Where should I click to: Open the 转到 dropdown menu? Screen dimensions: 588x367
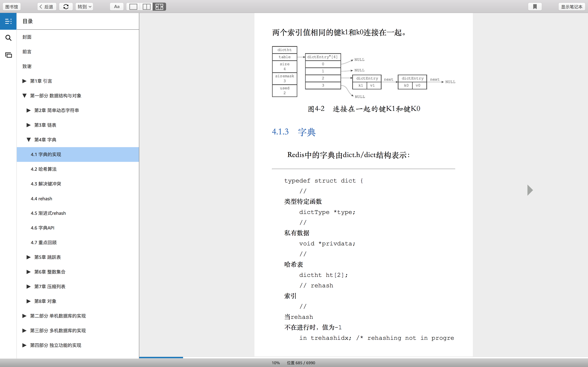point(84,7)
